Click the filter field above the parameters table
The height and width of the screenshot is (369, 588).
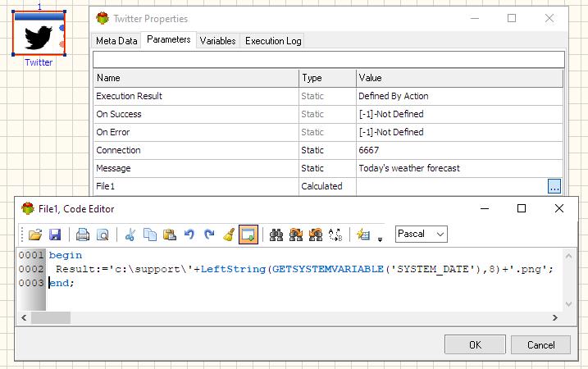coord(329,60)
